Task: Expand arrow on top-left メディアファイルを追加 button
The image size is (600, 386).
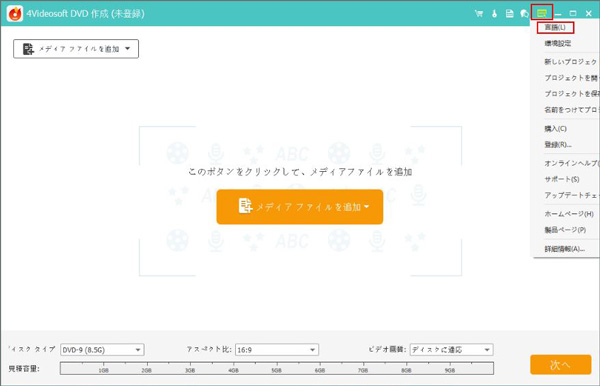Action: pos(127,49)
